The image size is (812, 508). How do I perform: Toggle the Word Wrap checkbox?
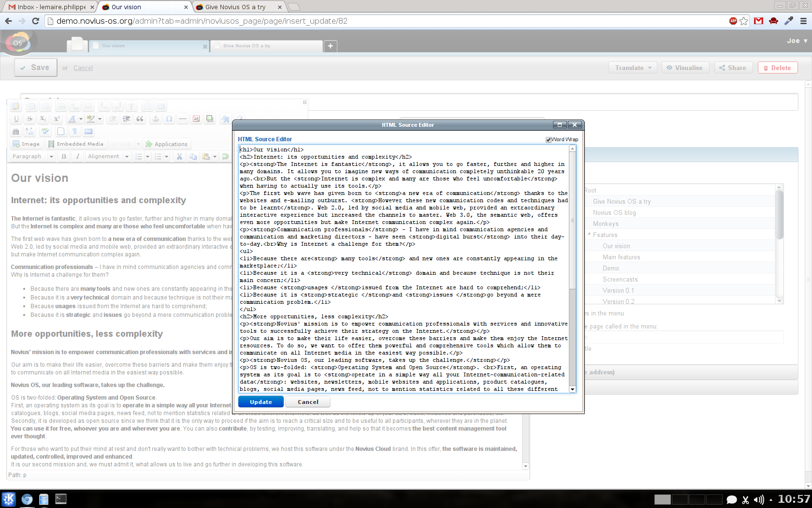click(x=549, y=140)
